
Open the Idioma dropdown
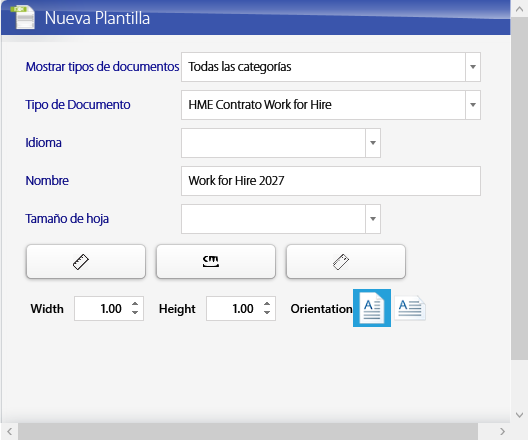(373, 143)
